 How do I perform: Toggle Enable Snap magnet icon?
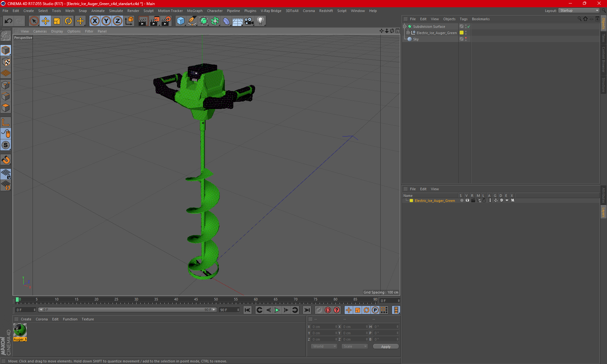[x=6, y=160]
